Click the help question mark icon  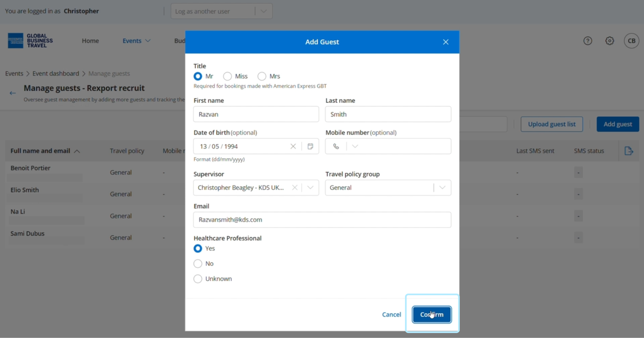588,41
